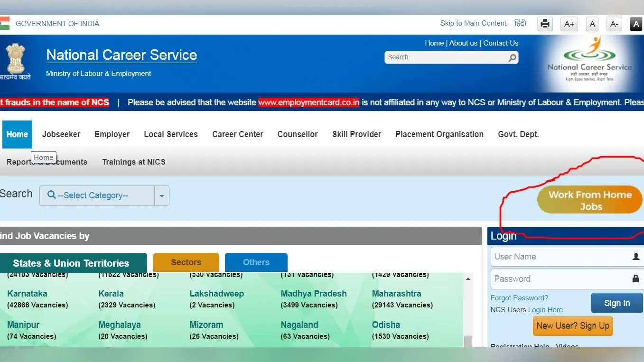644x362 pixels.
Task: Click the Login Here link
Action: tap(545, 310)
